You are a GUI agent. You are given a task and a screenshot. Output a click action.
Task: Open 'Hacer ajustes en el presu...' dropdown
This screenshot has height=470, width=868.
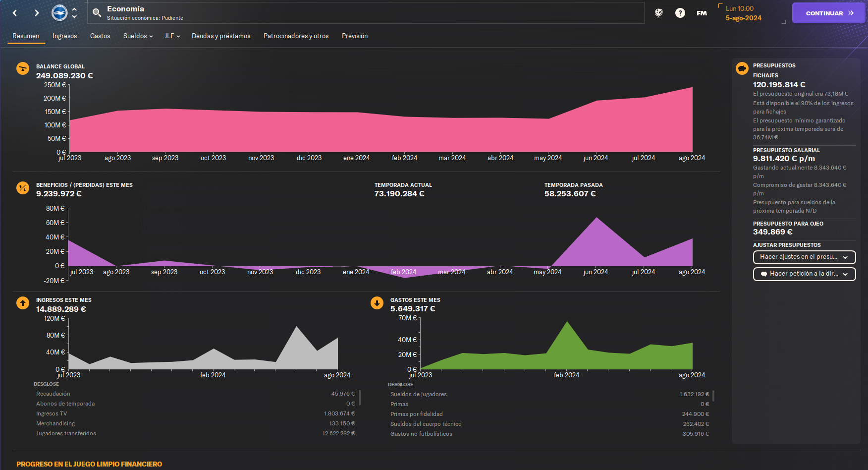804,257
